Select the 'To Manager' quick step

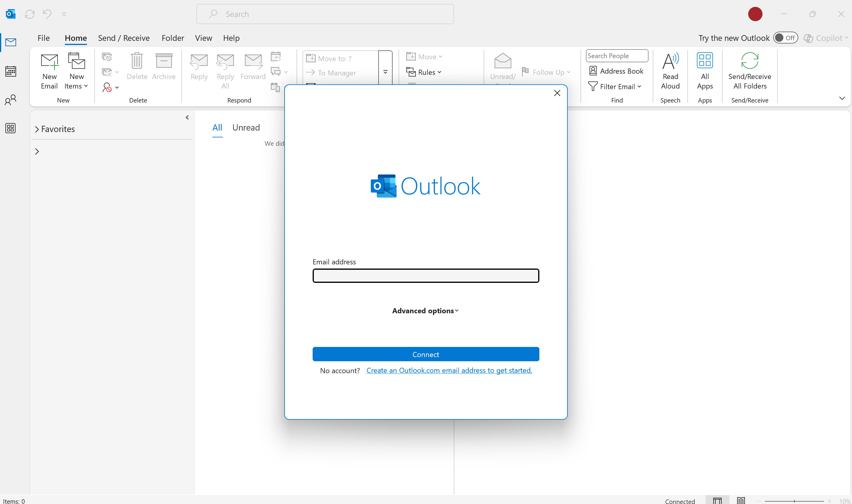(340, 73)
